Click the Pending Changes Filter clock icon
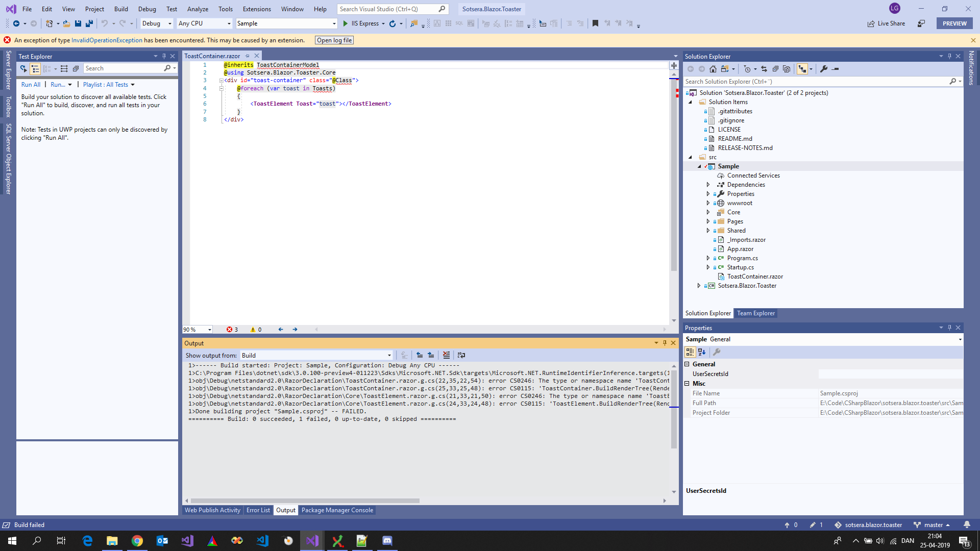Viewport: 980px width, 551px height. click(x=747, y=69)
